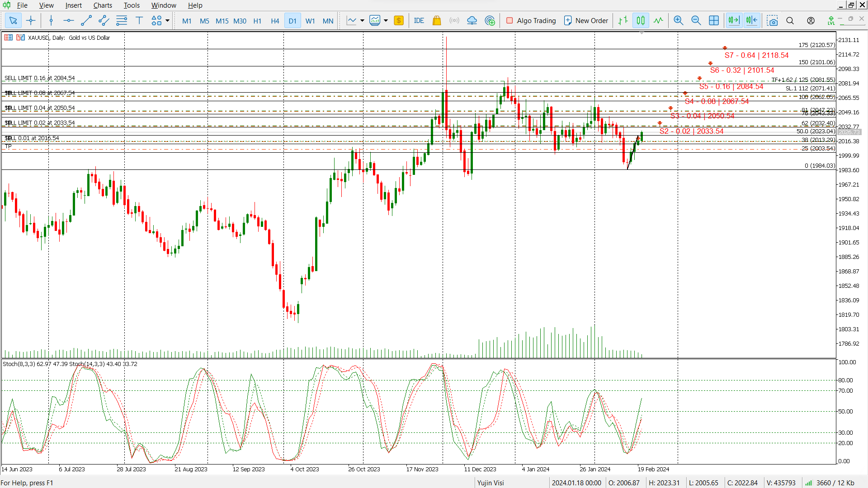Switch to candlestick chart display
Screen dimensions: 868x488
[641, 20]
